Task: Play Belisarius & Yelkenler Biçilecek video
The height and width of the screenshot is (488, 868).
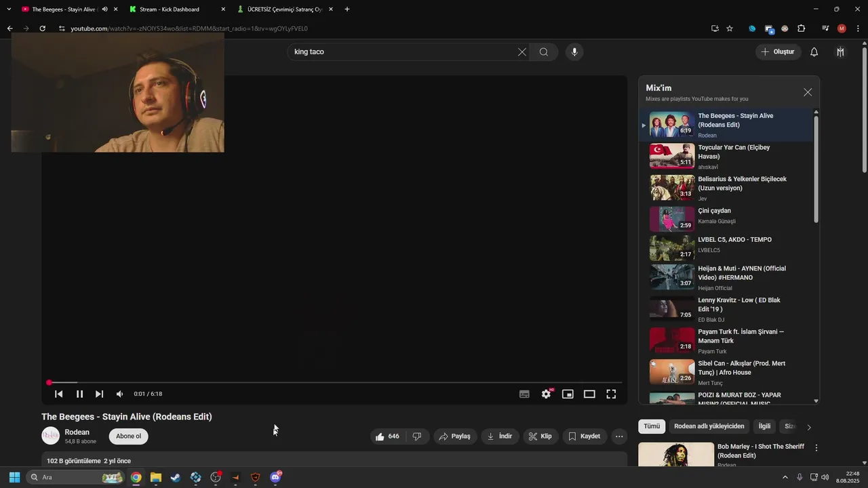Action: (x=726, y=188)
